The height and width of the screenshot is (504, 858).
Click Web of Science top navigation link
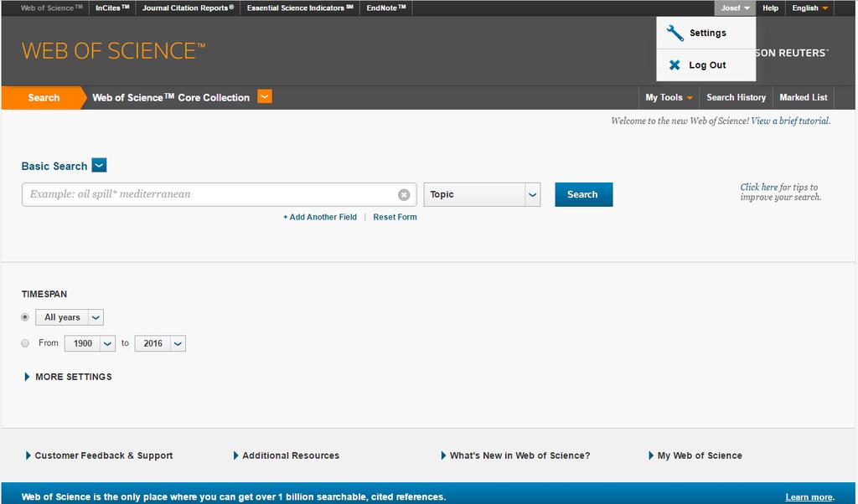click(51, 8)
